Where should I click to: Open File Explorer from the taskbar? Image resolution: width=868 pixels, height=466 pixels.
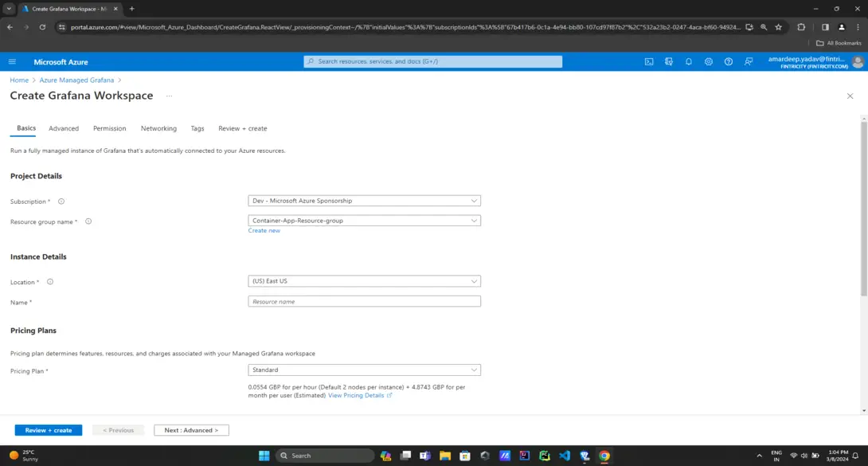445,456
